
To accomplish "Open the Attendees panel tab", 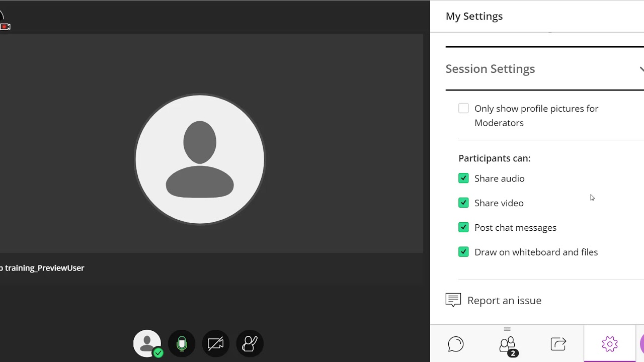I will [508, 345].
